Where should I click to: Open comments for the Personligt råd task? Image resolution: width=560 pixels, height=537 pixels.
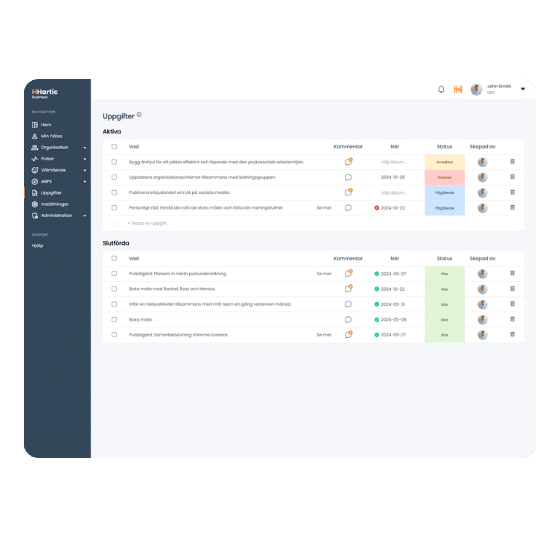[x=348, y=208]
